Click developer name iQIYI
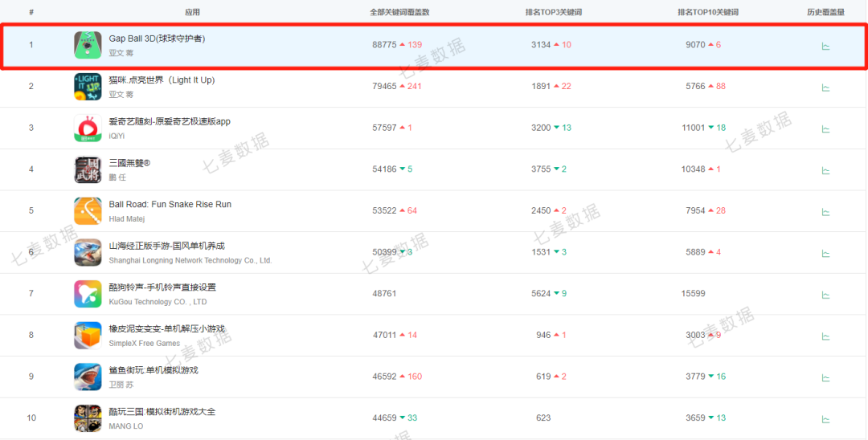The width and height of the screenshot is (868, 440). point(117,136)
